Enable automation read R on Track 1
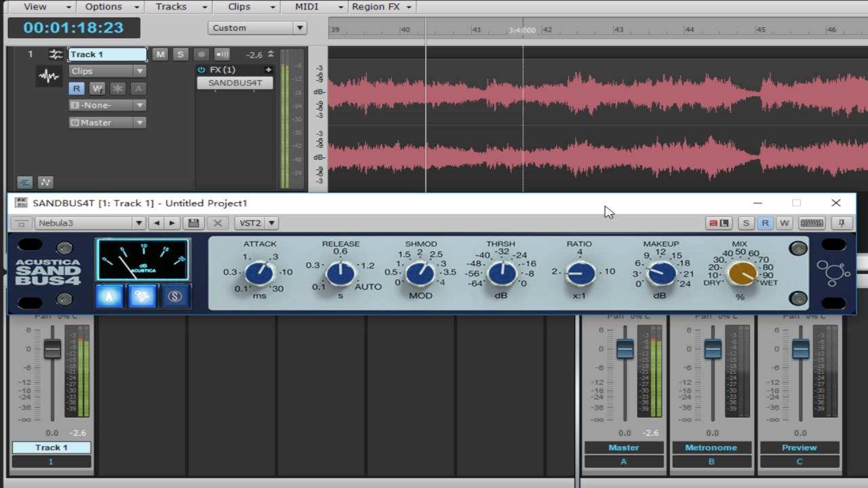 click(x=76, y=88)
